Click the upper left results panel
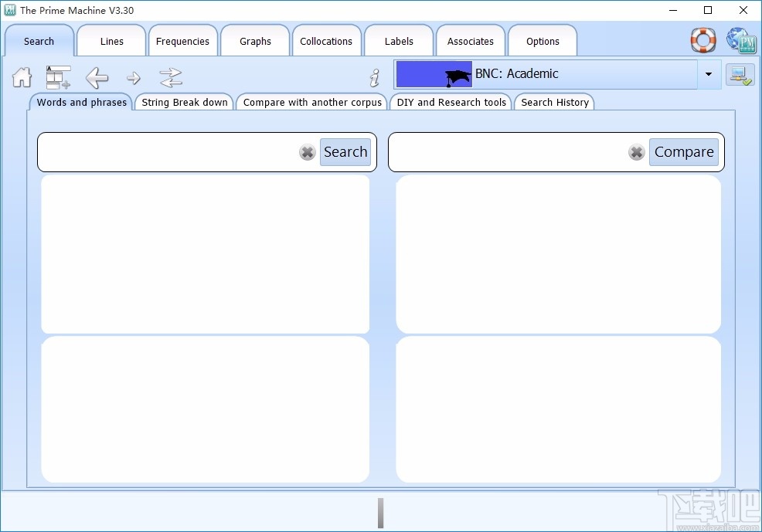The height and width of the screenshot is (532, 762). click(x=206, y=254)
